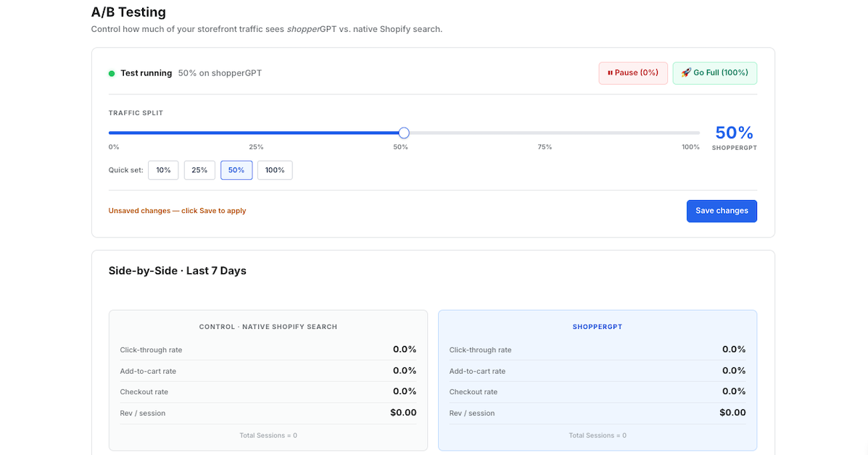Select the 50% quick set option

point(236,170)
